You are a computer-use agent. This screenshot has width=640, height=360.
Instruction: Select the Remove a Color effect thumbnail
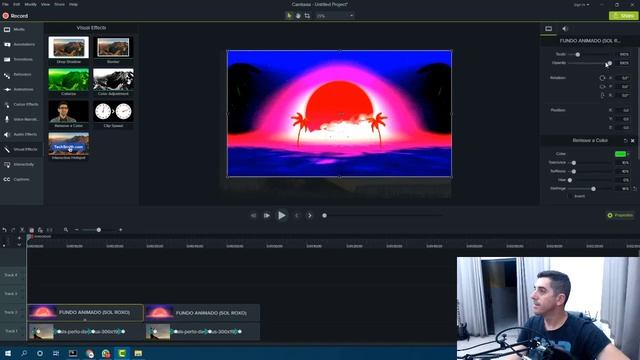69,111
